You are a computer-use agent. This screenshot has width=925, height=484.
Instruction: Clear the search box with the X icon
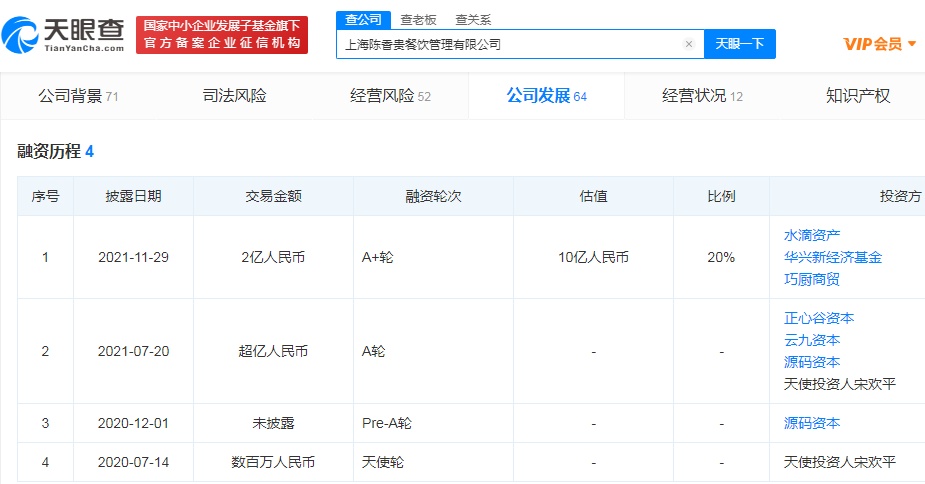pyautogui.click(x=688, y=44)
